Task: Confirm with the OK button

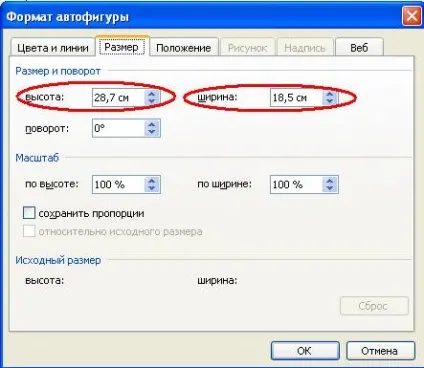Action: (305, 350)
